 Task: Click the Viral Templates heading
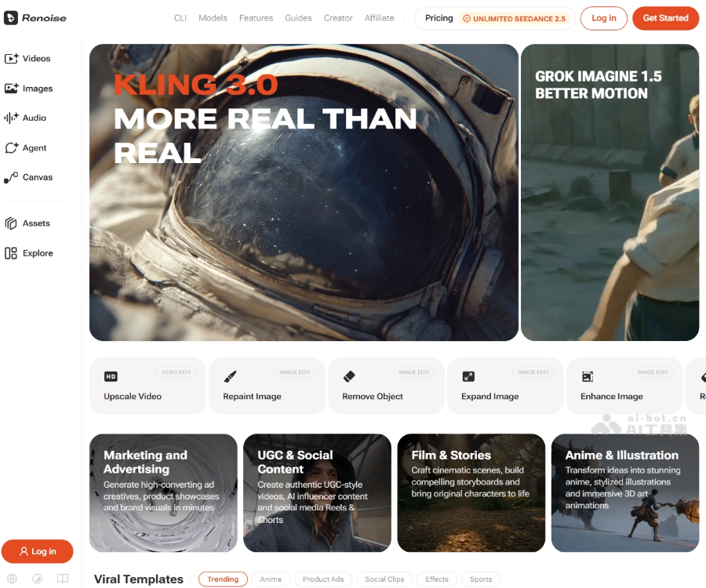[x=139, y=579]
